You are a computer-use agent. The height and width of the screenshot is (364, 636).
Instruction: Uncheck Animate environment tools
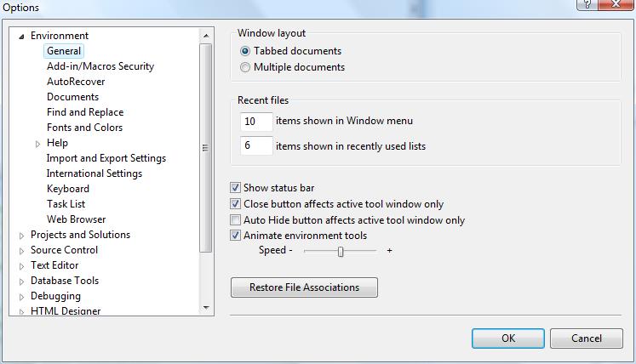tap(235, 235)
